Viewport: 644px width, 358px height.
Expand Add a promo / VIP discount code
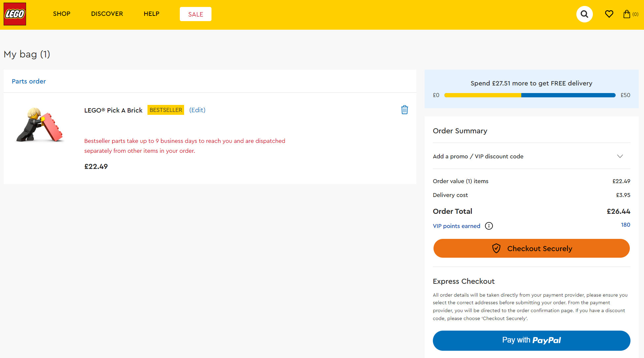pos(478,156)
